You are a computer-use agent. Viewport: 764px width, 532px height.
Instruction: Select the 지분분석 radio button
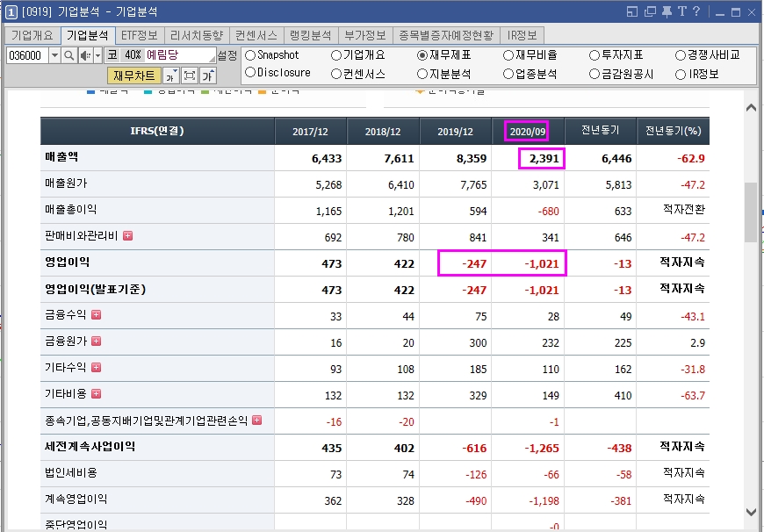pyautogui.click(x=422, y=74)
